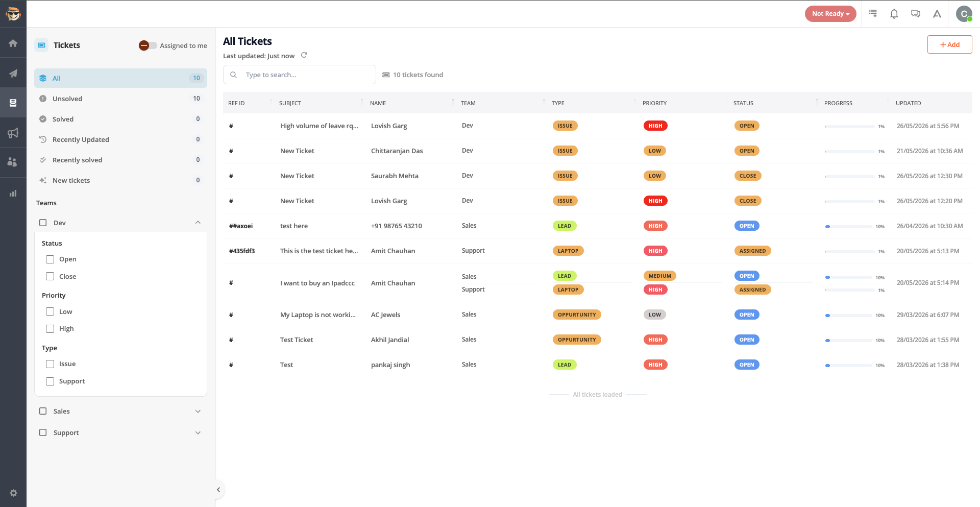Open the megaphone announcements sidebar icon
This screenshot has height=507, width=980.
point(13,133)
